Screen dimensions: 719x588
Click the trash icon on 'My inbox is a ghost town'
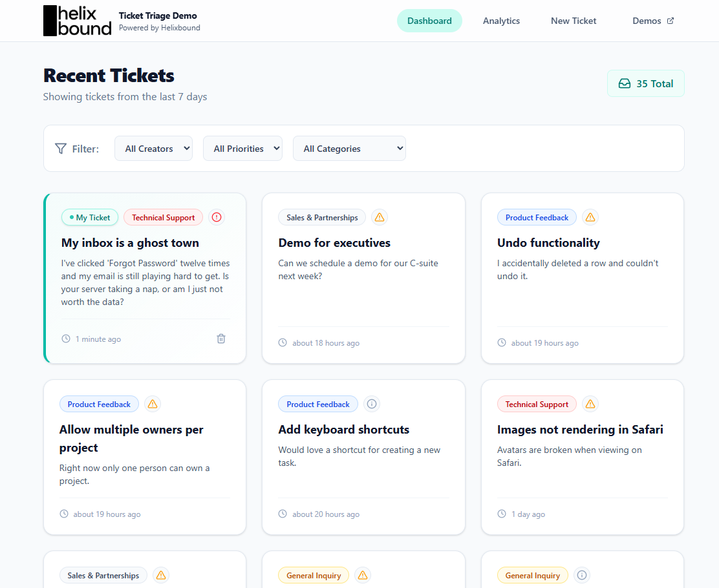point(220,338)
